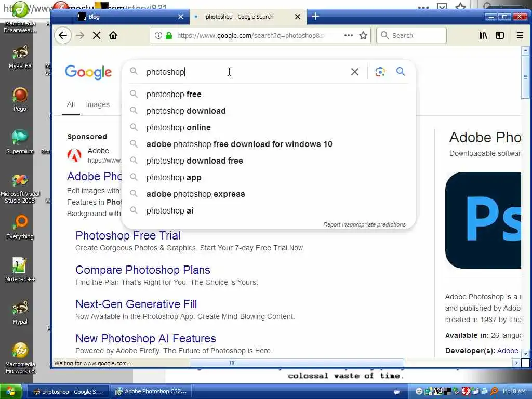Close the photoshop Google Search tab
This screenshot has height=399, width=532.
(298, 17)
